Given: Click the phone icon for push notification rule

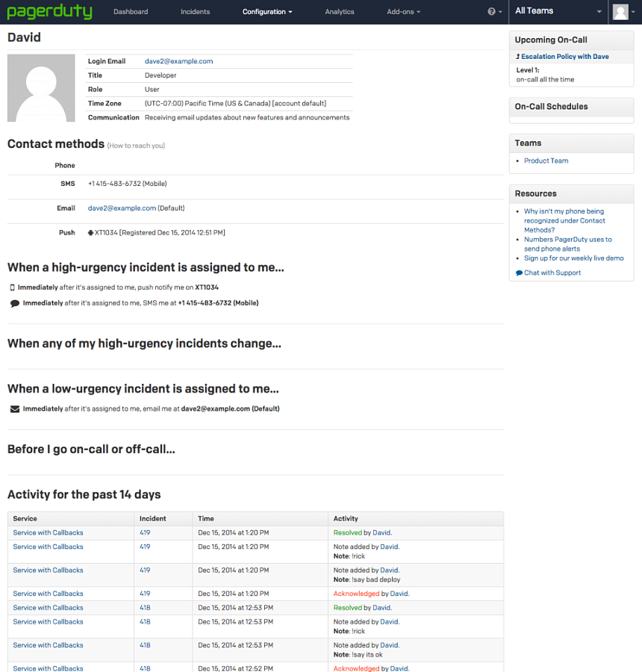Looking at the screenshot, I should point(12,287).
